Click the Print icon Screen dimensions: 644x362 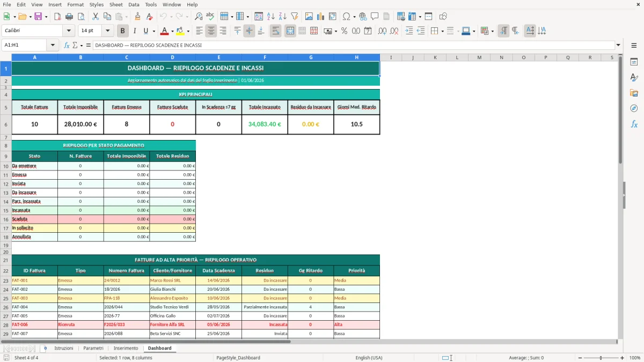(x=70, y=17)
